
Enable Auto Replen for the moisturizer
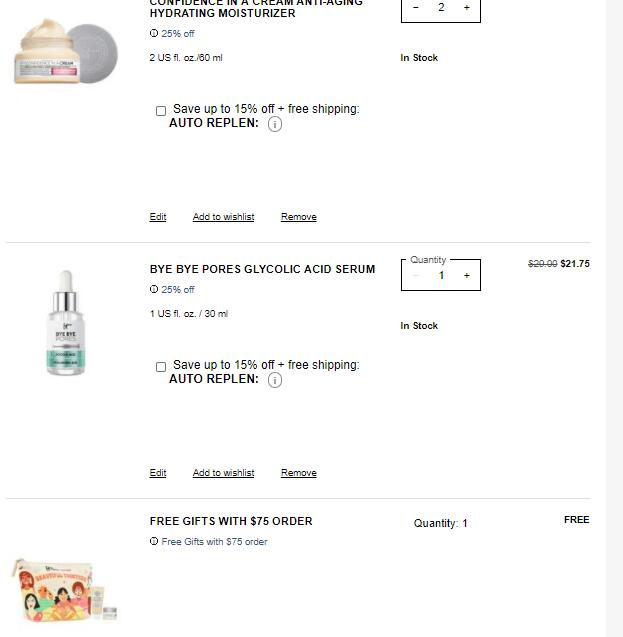[x=161, y=111]
